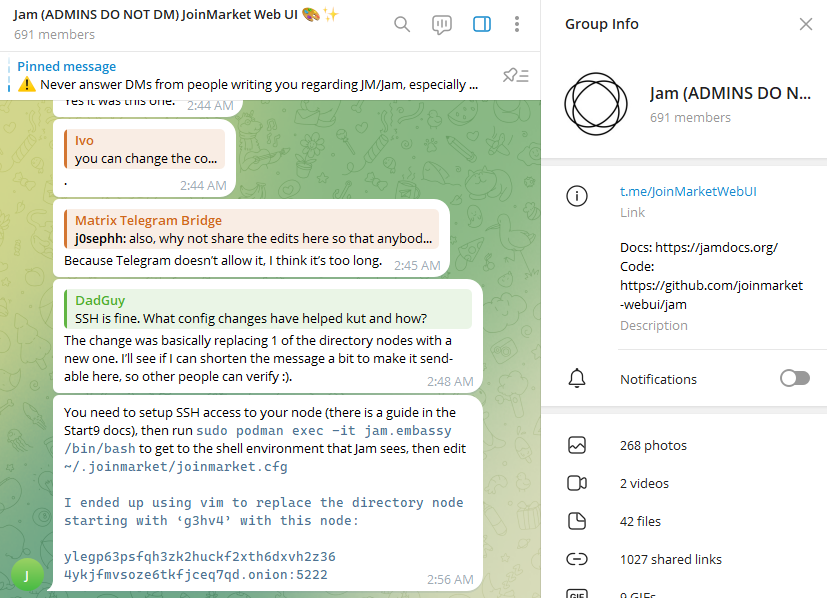Click the ~/.joinmarket/joinmarket.cfg code text

coord(176,467)
